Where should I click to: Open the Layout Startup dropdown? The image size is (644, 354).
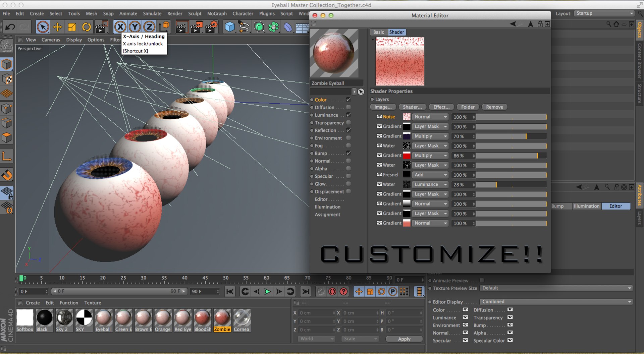[604, 13]
